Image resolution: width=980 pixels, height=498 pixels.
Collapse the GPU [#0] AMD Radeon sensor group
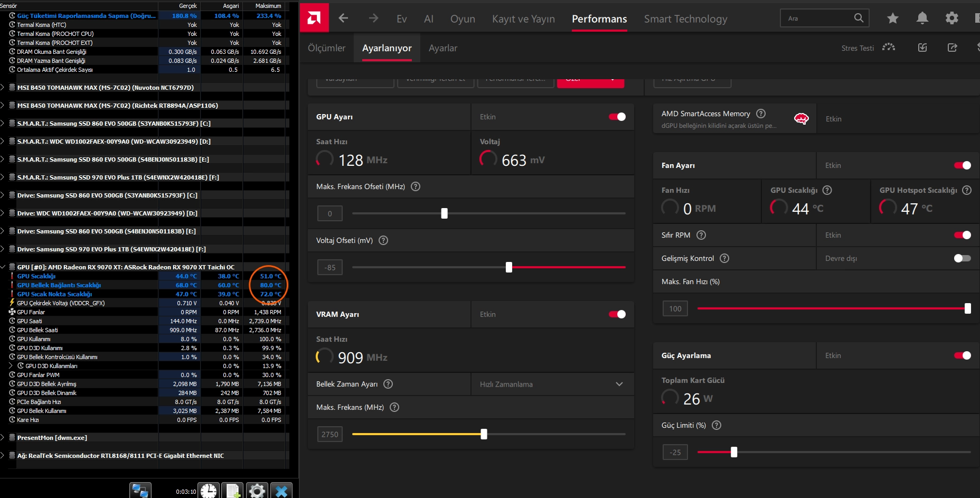click(3, 267)
